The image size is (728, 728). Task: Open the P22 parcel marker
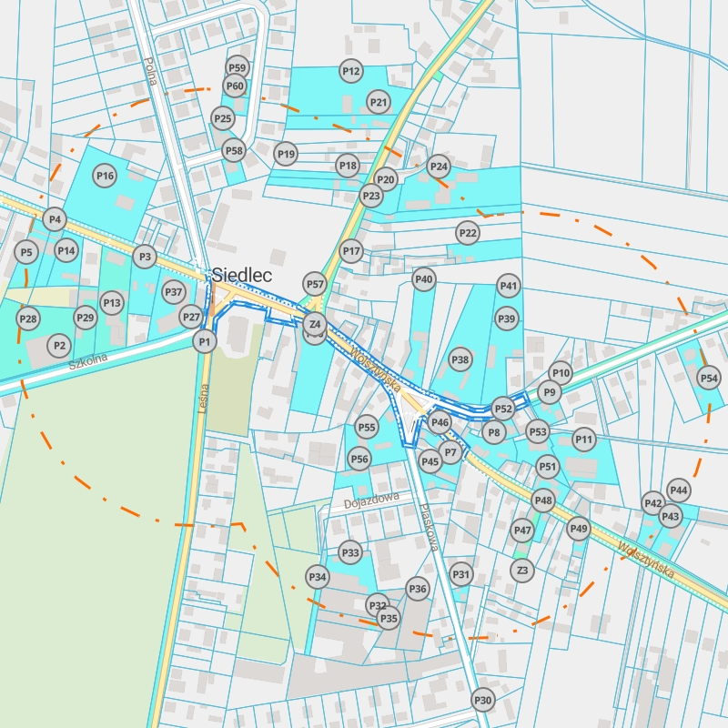click(x=468, y=233)
